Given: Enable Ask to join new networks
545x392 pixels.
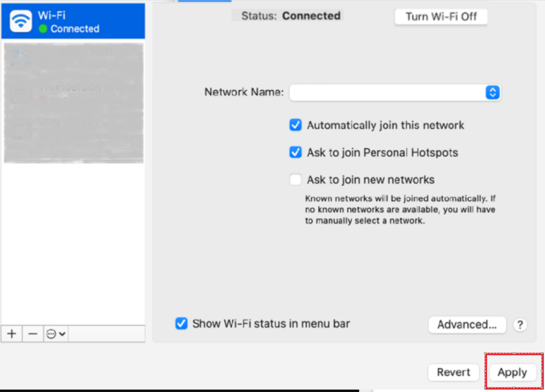Looking at the screenshot, I should click(296, 179).
